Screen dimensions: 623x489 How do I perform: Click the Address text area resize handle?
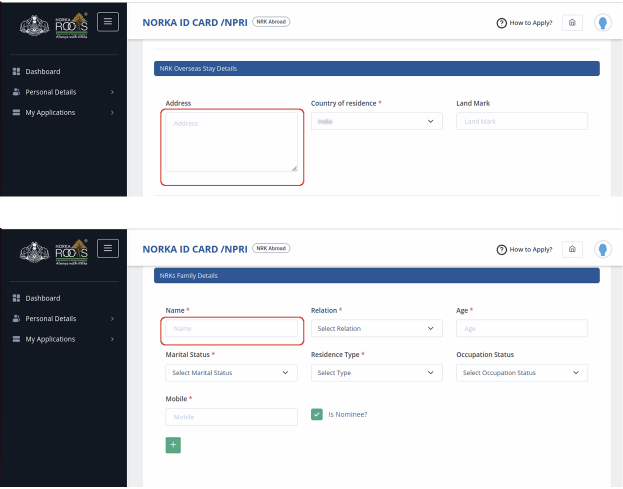(x=294, y=168)
